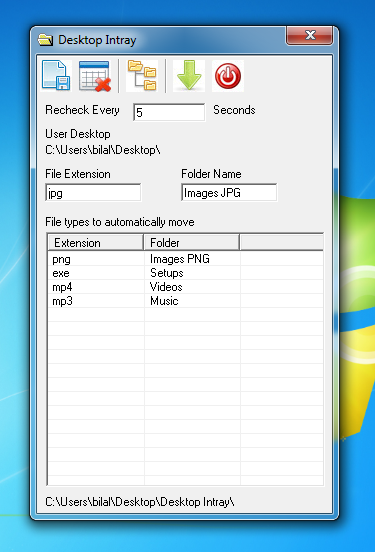Click into the File Extension field

[93, 192]
